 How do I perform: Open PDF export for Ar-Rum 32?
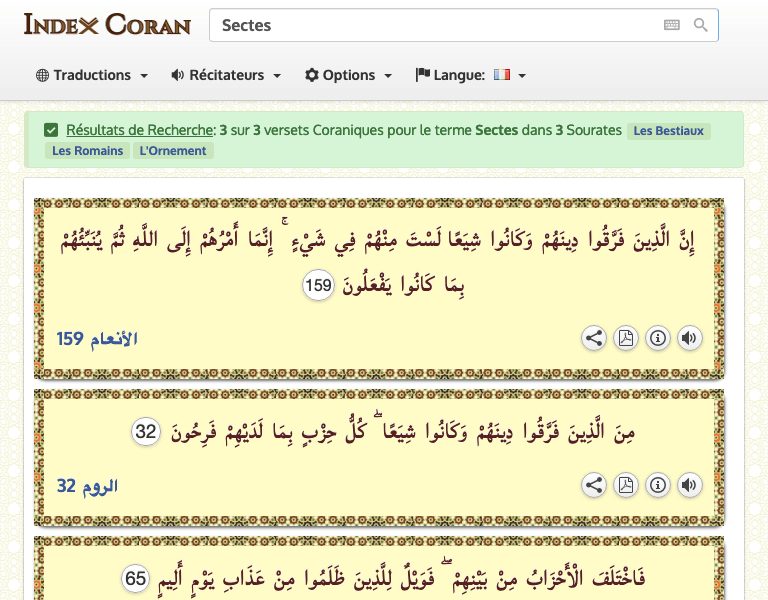coord(626,485)
